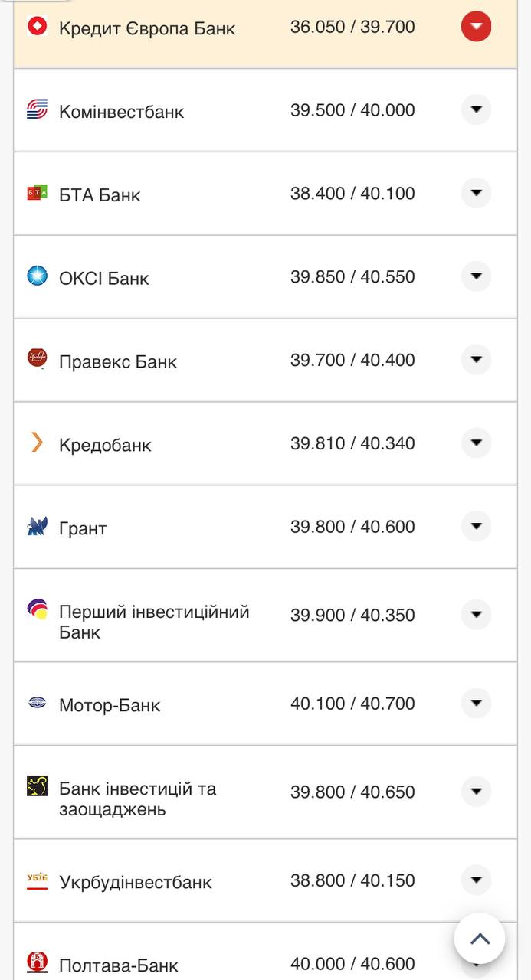The width and height of the screenshot is (531, 980).
Task: Click the Кредит Європа Банк logo icon
Action: [37, 27]
